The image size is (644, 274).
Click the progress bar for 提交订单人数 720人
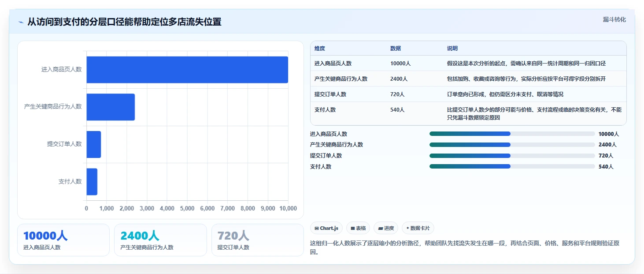[512, 156]
